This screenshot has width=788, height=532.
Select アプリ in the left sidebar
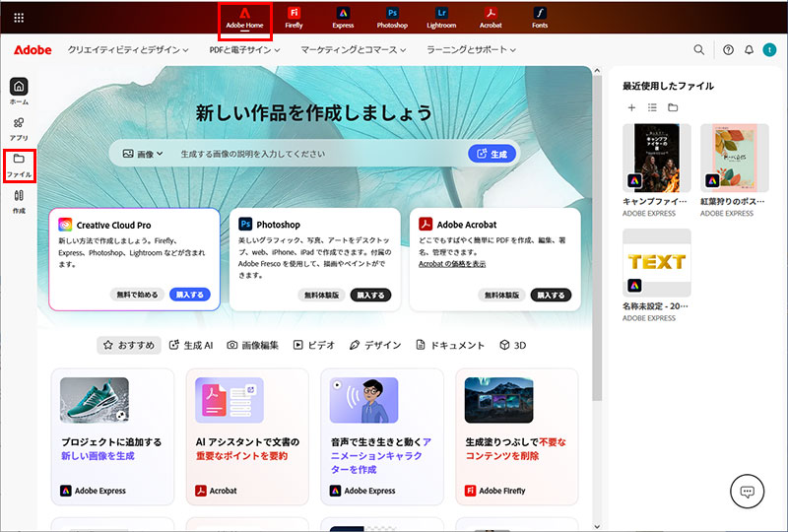click(19, 128)
